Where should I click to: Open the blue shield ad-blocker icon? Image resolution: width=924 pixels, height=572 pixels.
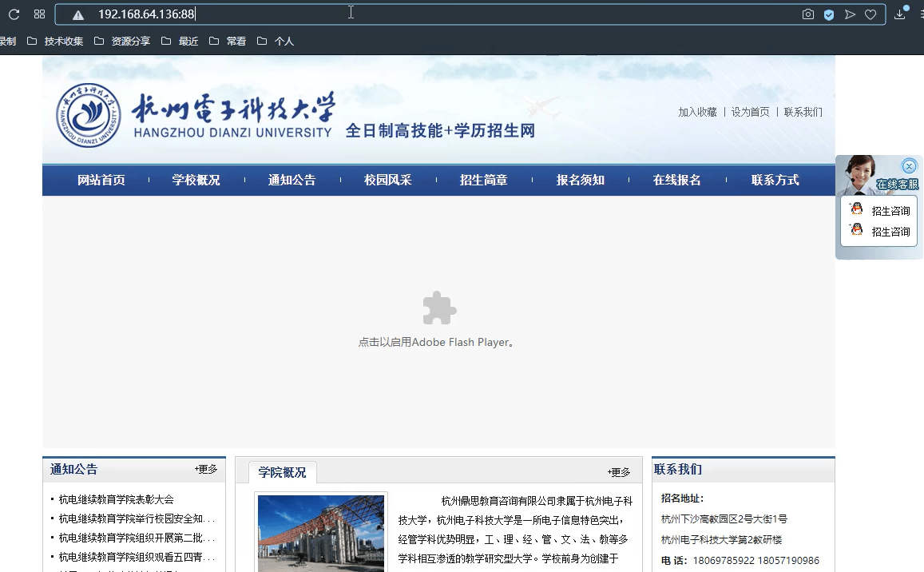[828, 14]
